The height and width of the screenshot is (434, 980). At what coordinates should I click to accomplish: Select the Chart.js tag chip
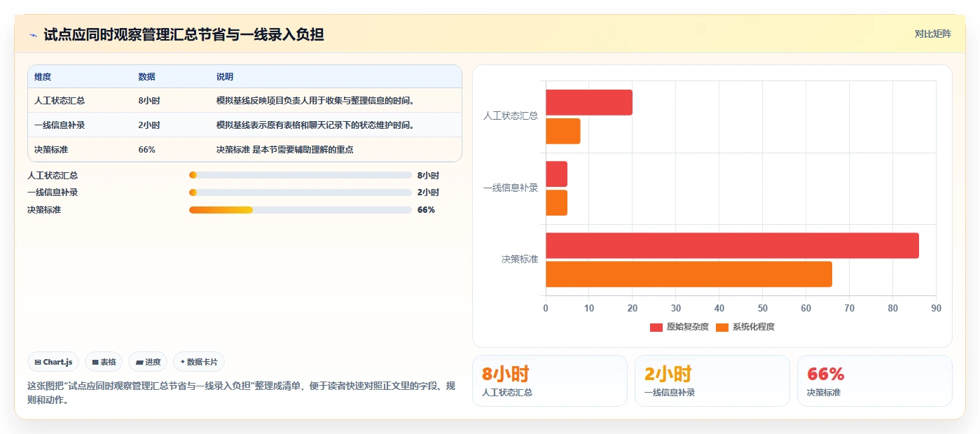[53, 362]
